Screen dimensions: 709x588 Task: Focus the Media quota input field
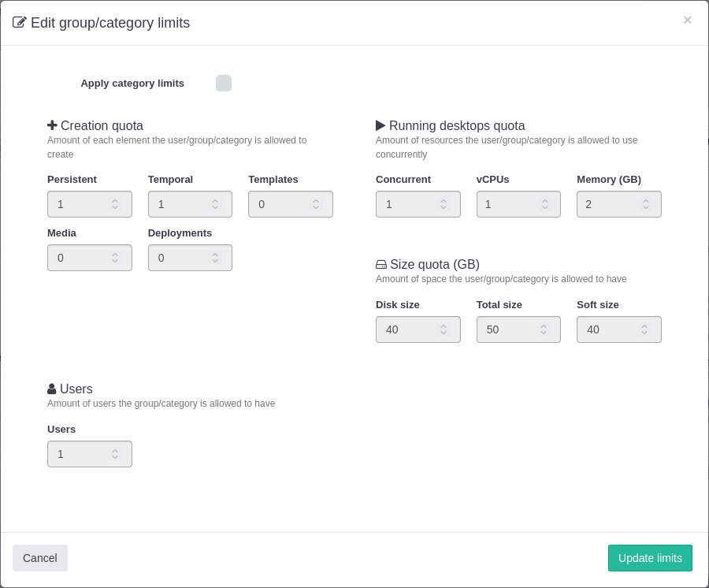point(79,258)
